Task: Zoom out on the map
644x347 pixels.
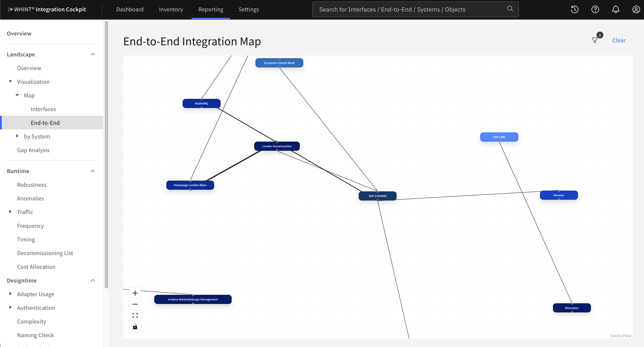Action: [135, 304]
